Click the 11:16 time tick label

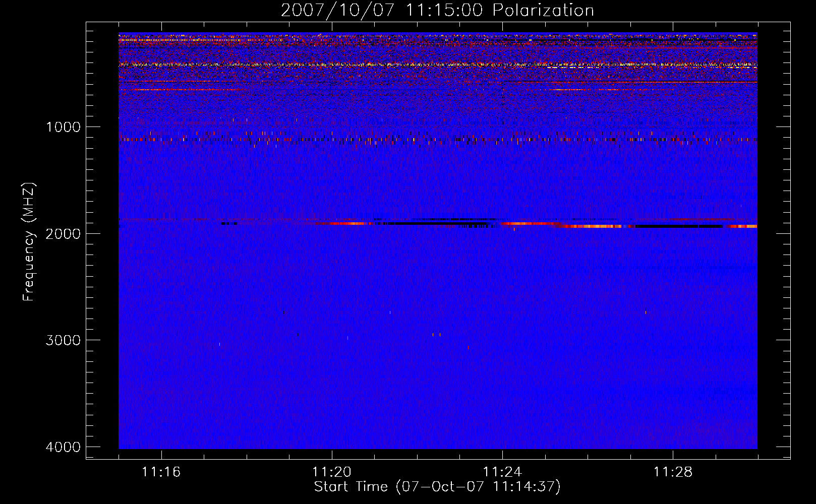[x=161, y=472]
